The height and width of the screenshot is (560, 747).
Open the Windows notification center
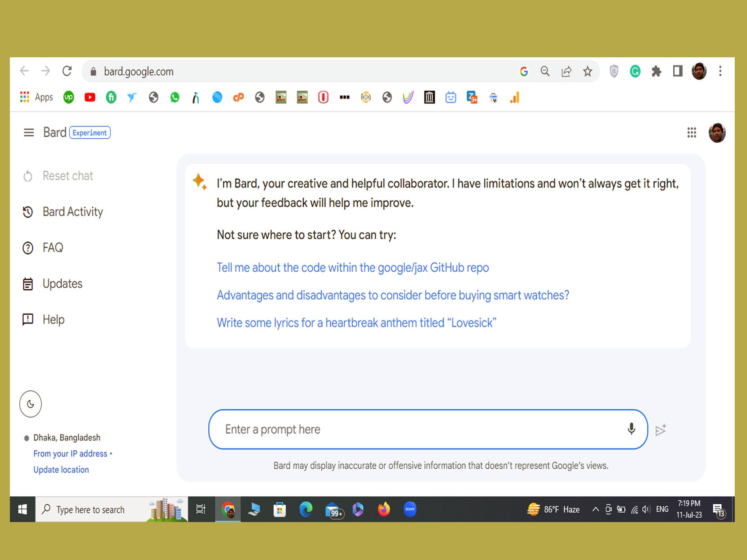719,510
